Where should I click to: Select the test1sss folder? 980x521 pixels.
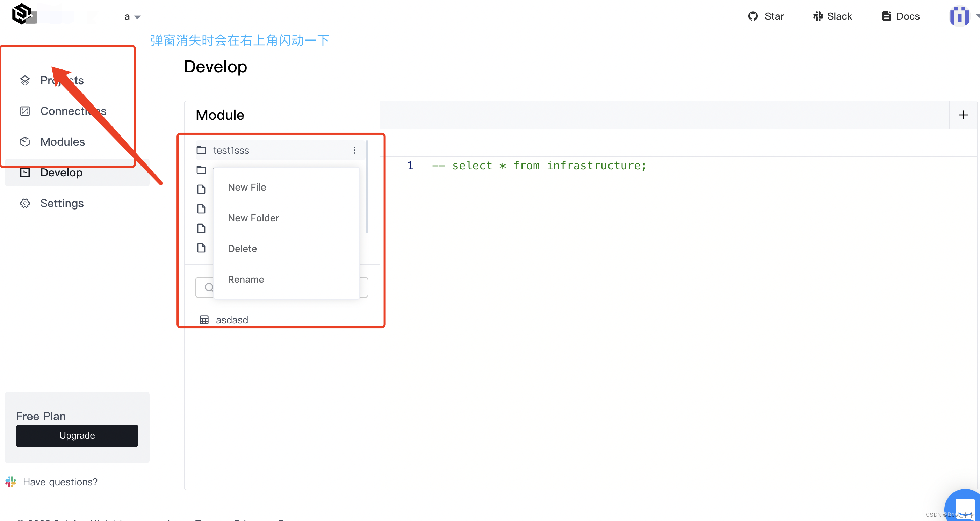280,150
